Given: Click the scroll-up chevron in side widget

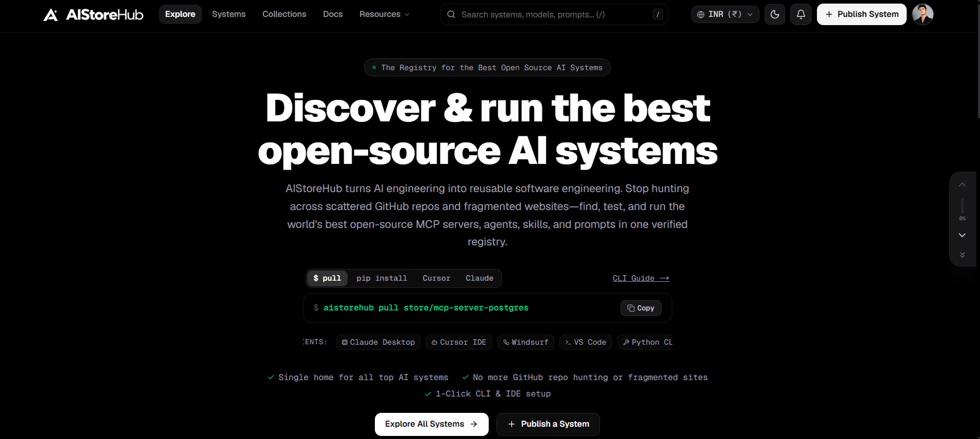Looking at the screenshot, I should point(963,184).
